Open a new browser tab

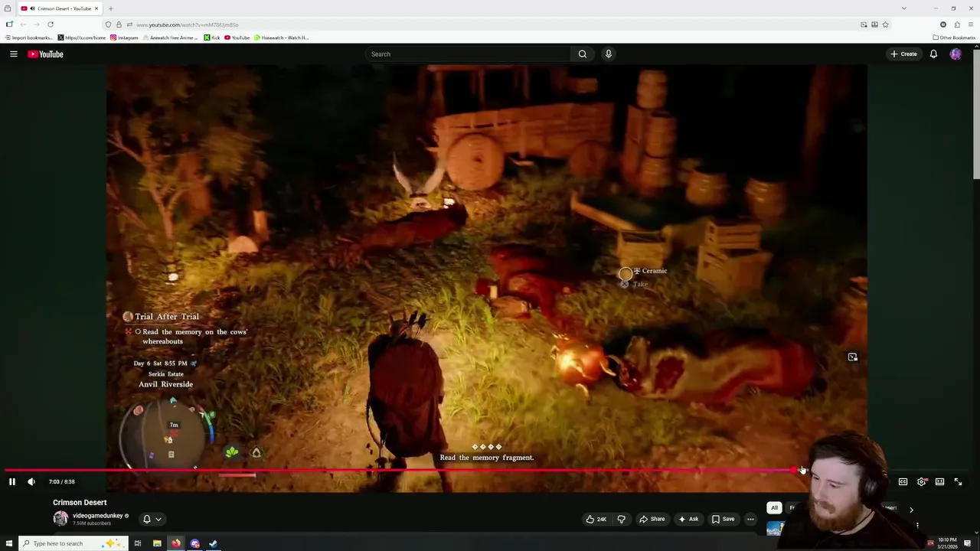[110, 8]
